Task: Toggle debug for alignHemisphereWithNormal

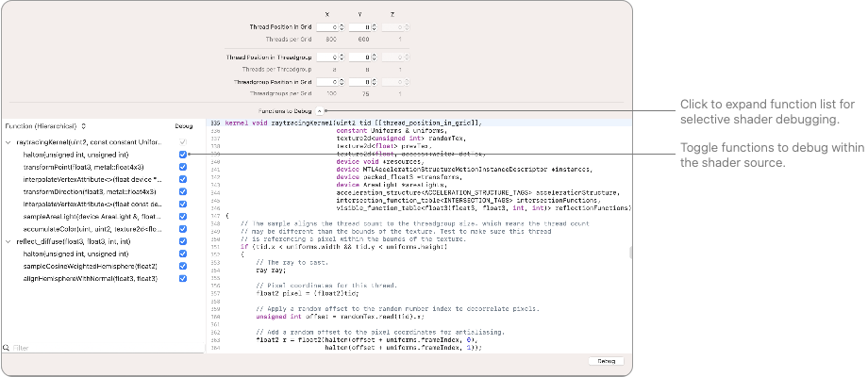Action: point(183,278)
